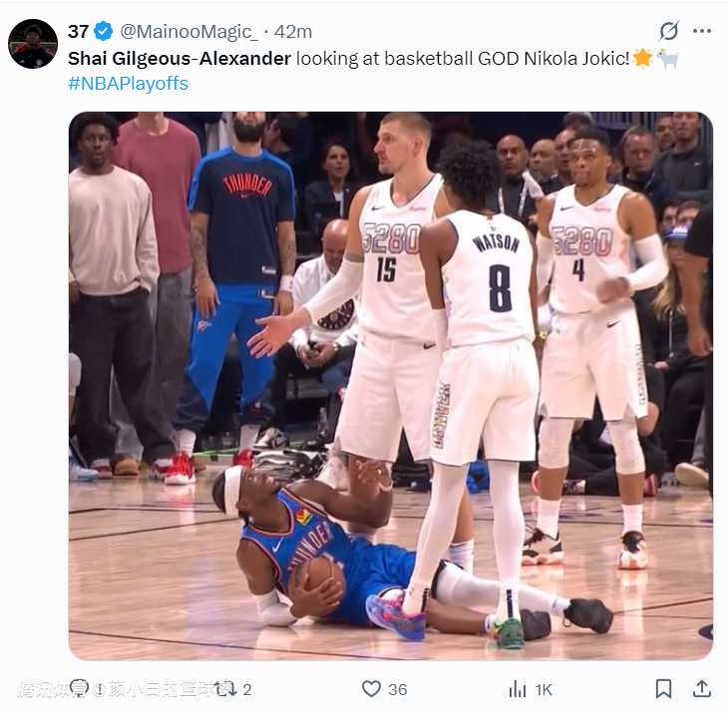Image resolution: width=728 pixels, height=713 pixels.
Task: Click the blue verified badge
Action: point(104,32)
